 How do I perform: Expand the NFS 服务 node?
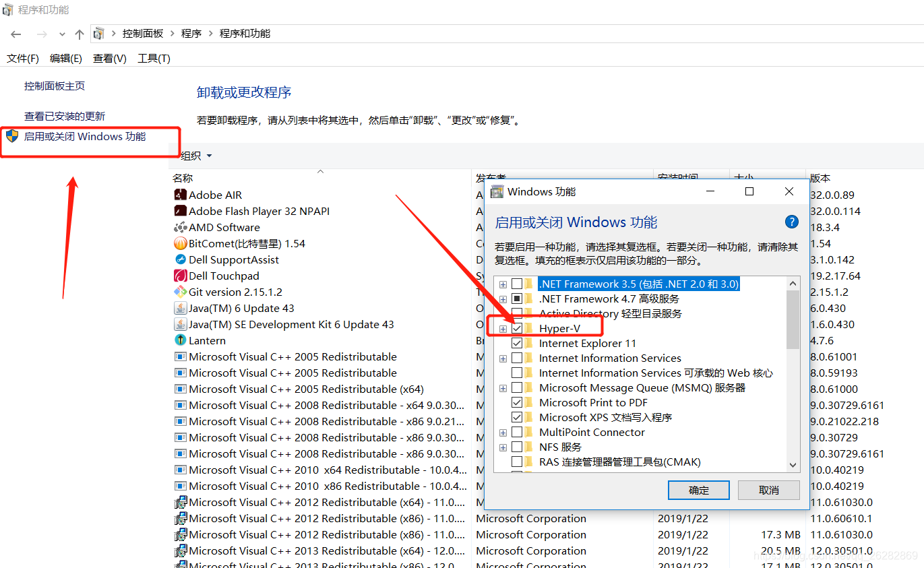[x=503, y=447]
